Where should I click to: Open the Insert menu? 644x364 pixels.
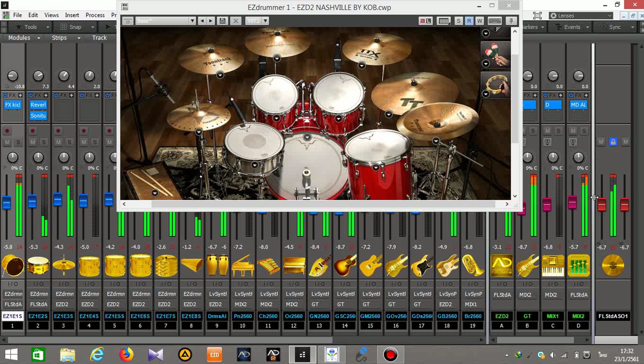click(x=72, y=15)
